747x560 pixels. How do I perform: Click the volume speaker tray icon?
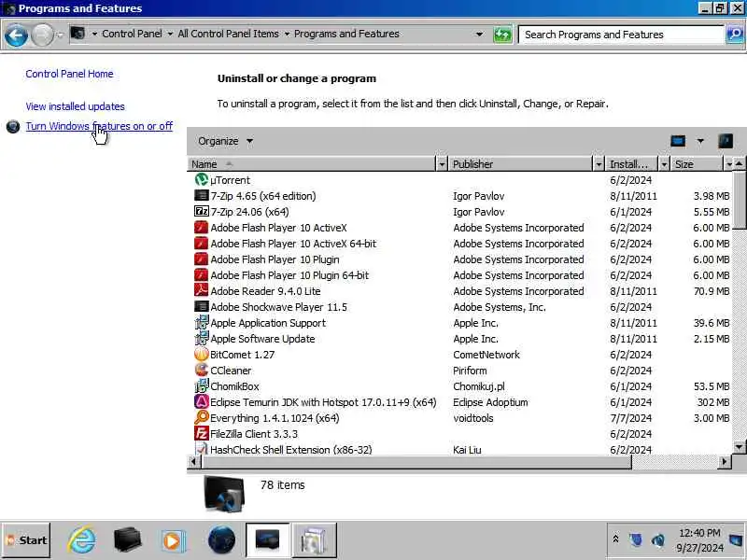point(658,540)
